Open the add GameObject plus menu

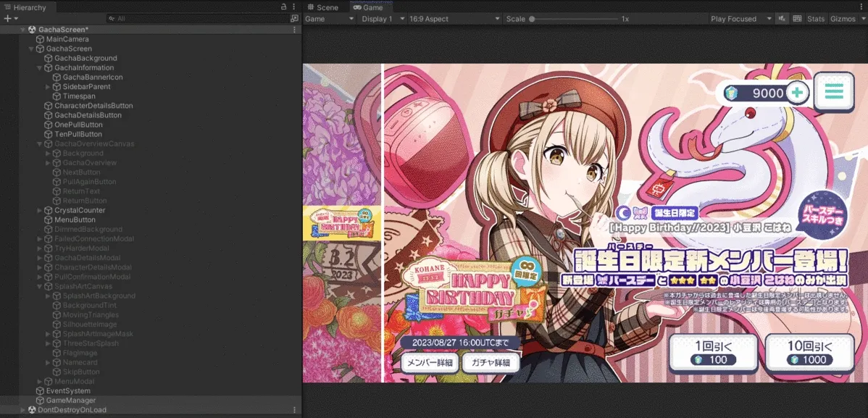(x=9, y=18)
